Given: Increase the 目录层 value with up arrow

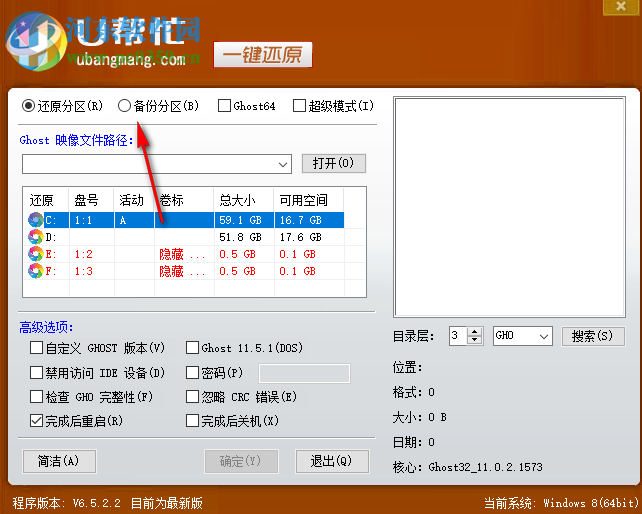Looking at the screenshot, I should coord(475,332).
